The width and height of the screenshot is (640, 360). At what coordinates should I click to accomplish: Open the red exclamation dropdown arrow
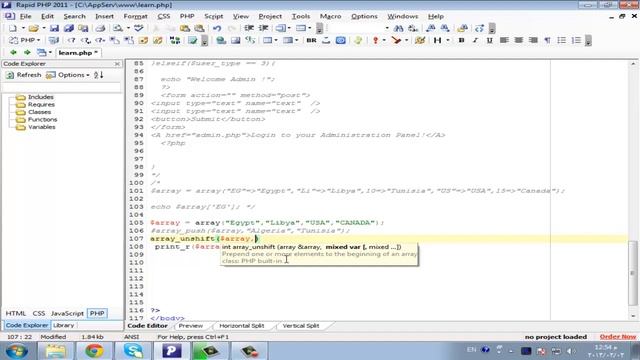[384, 40]
